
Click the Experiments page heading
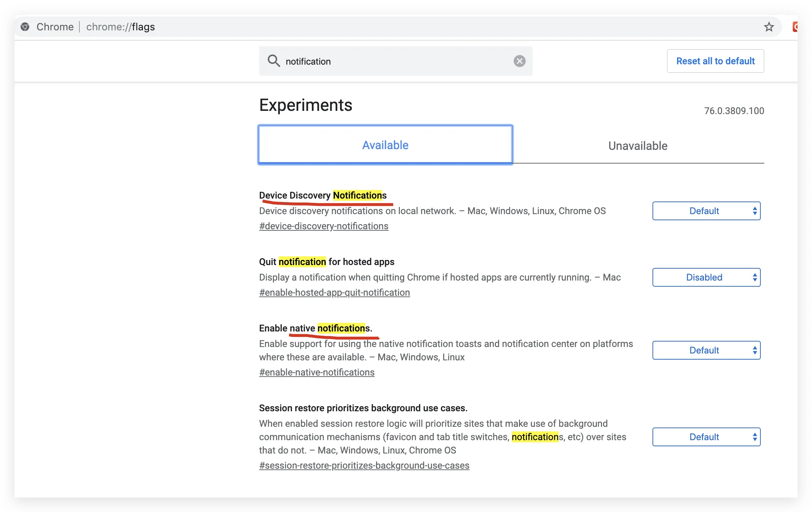point(305,105)
